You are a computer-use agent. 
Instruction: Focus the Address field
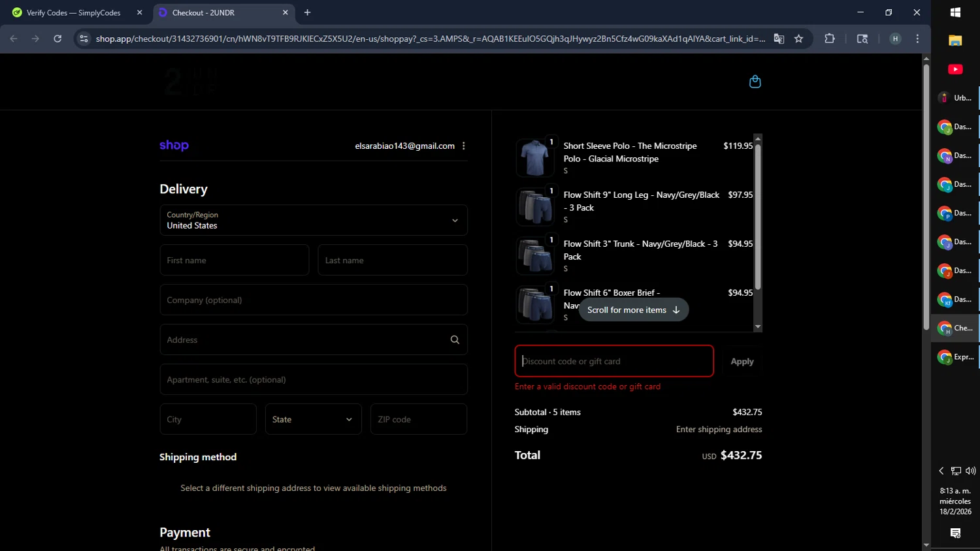(x=314, y=339)
